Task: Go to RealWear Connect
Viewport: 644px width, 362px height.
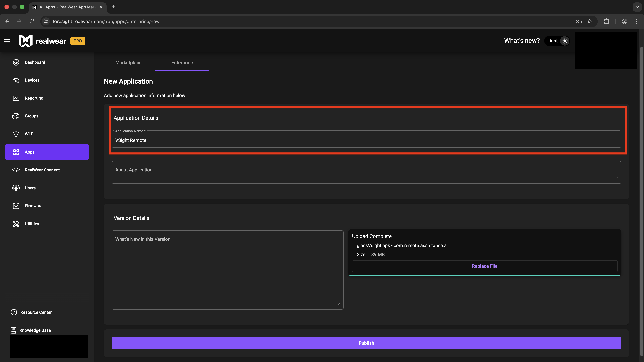Action: tap(47, 170)
